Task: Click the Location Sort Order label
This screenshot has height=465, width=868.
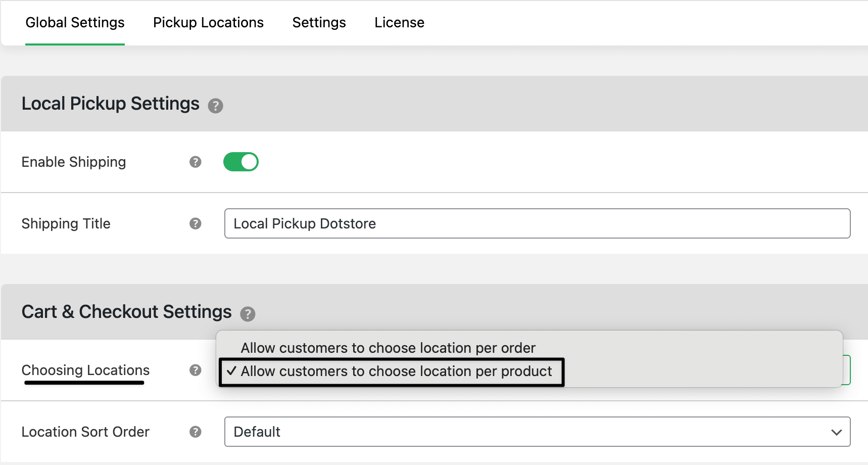Action: (85, 432)
